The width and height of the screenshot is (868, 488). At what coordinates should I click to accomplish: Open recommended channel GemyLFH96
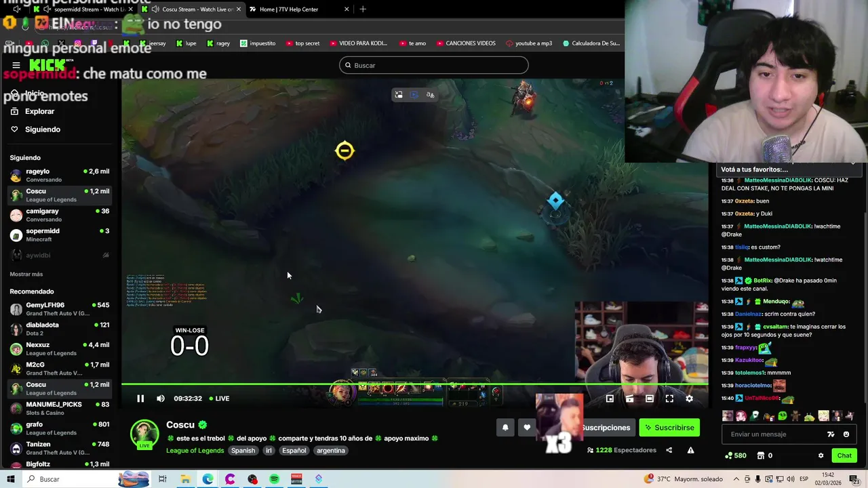point(60,309)
